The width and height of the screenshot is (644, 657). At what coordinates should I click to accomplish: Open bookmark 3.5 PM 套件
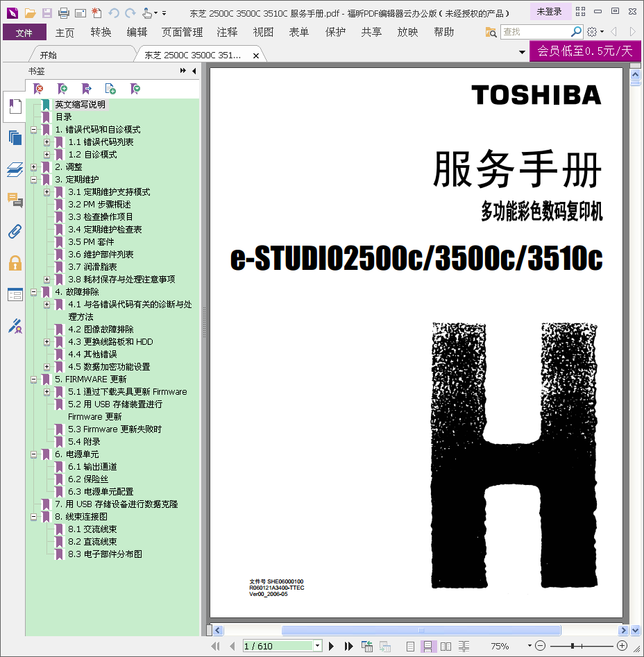91,241
